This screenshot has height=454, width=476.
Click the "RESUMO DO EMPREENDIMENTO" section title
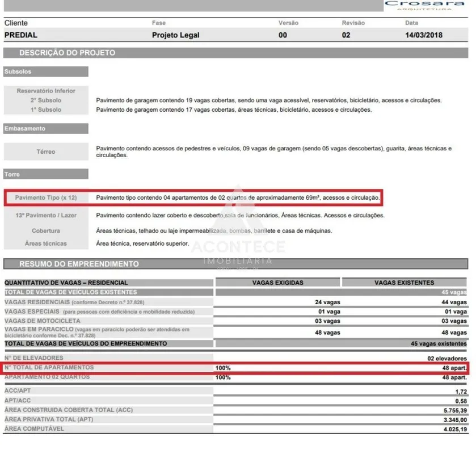click(79, 264)
